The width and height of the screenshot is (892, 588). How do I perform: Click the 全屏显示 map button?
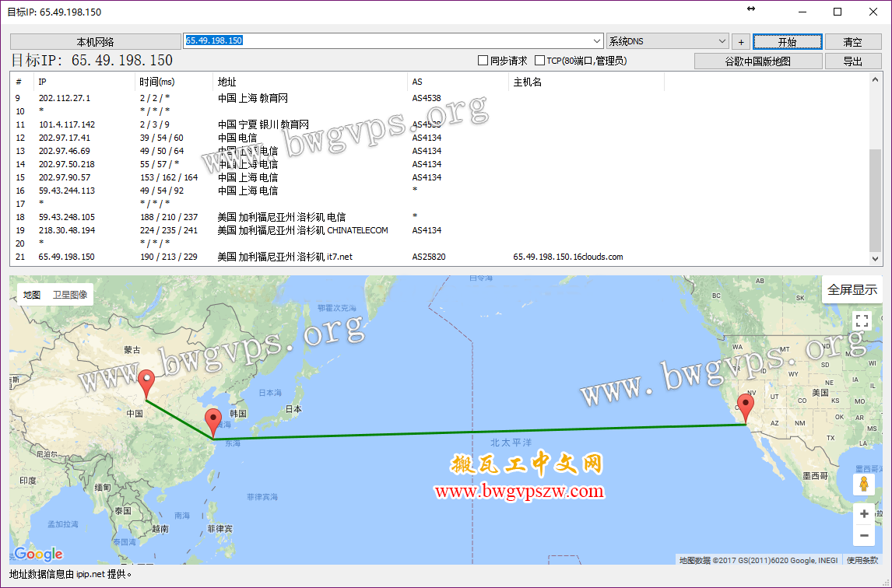click(852, 289)
